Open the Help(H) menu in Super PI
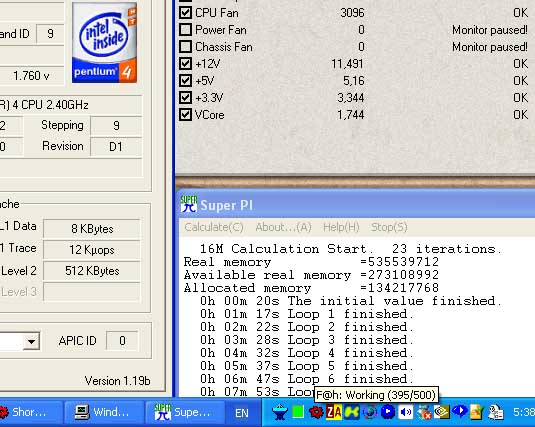 (341, 227)
